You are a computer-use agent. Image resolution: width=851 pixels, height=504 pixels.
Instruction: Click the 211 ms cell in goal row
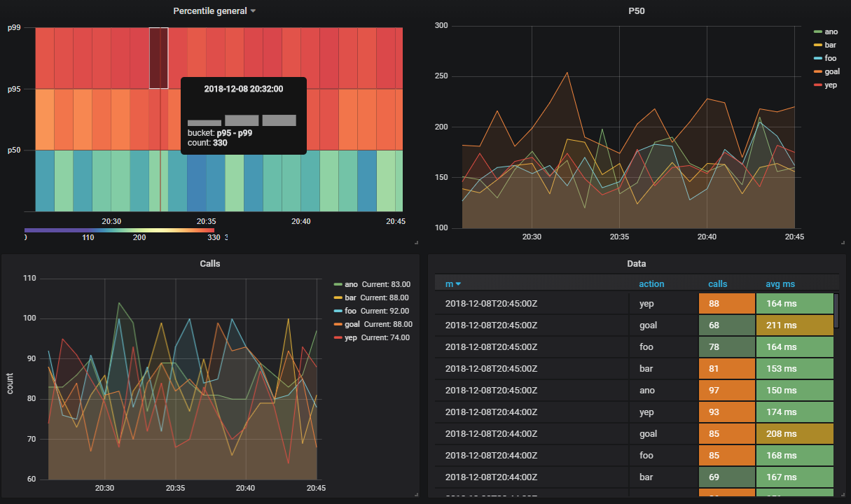(x=794, y=325)
